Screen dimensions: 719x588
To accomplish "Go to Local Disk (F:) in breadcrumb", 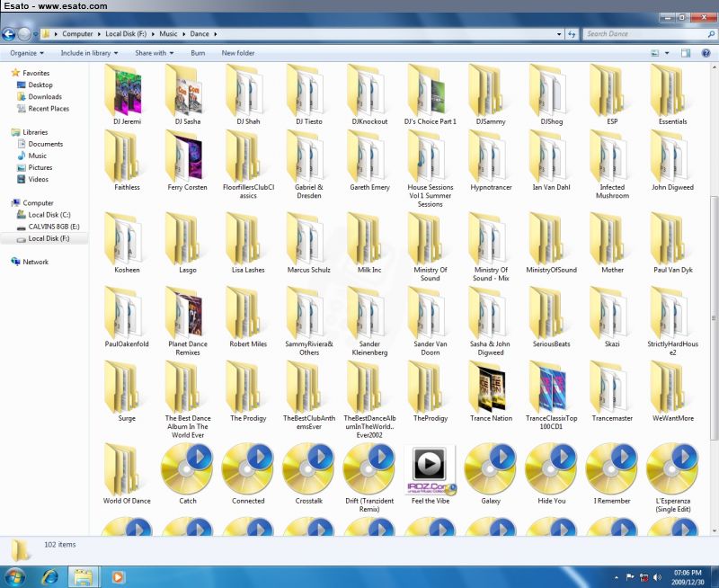I will [x=126, y=34].
